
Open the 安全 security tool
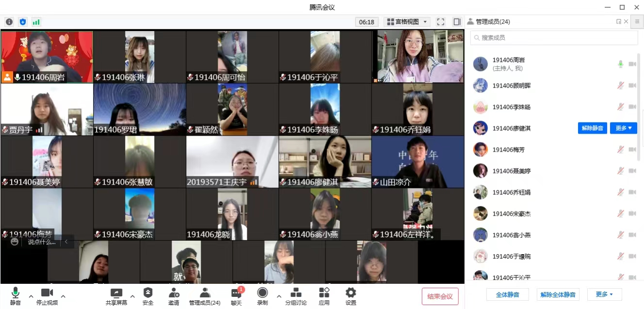148,295
